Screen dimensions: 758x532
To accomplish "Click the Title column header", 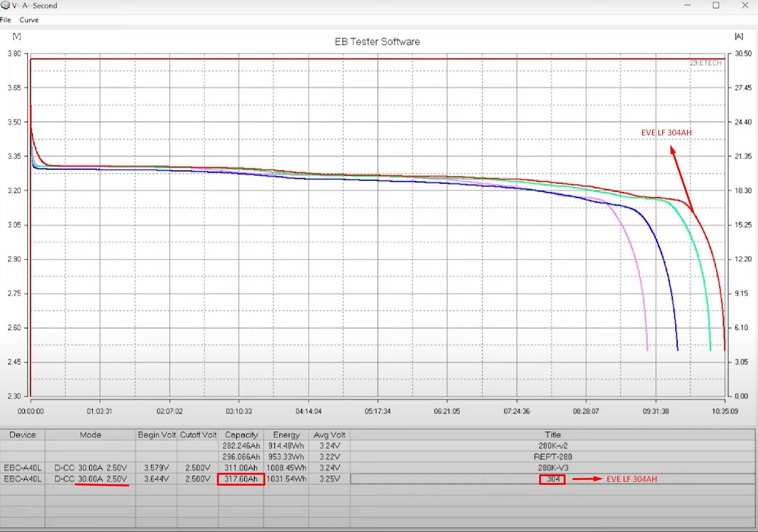I will [553, 435].
